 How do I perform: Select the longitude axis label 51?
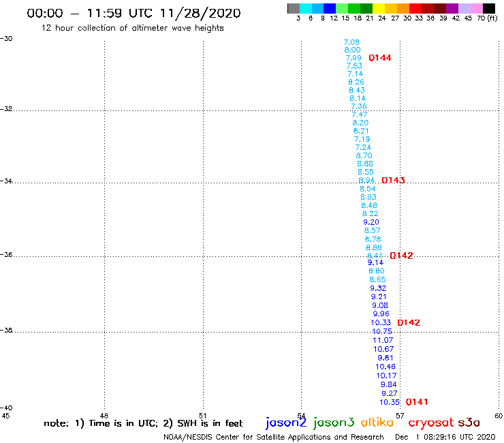(x=202, y=416)
